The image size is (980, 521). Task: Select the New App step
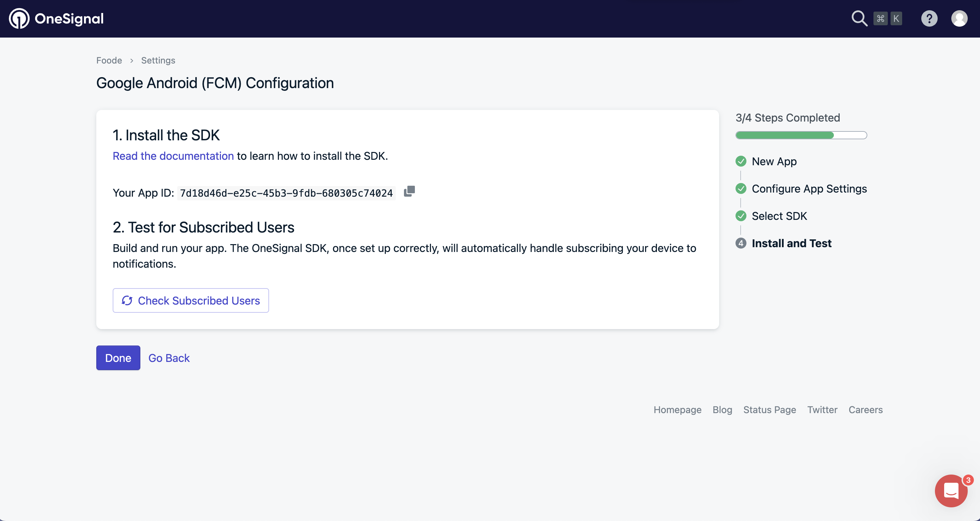pyautogui.click(x=774, y=161)
